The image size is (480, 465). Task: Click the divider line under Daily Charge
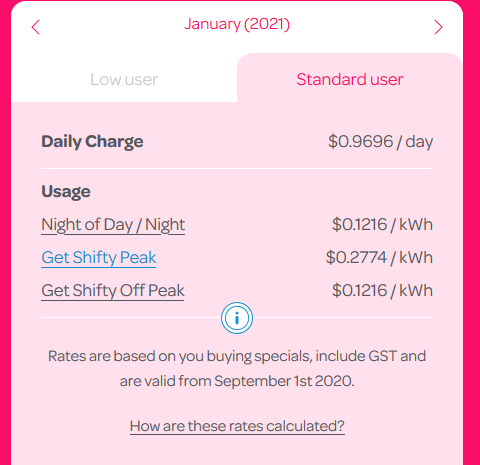237,169
